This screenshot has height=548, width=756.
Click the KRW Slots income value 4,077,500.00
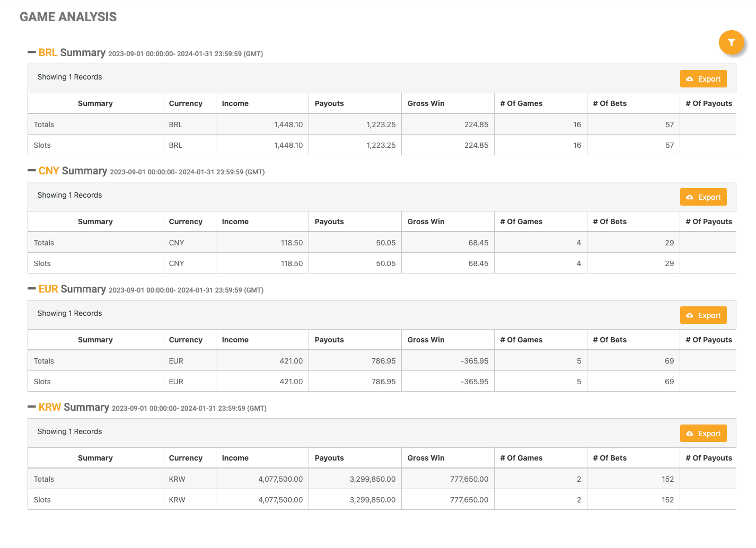tap(280, 500)
